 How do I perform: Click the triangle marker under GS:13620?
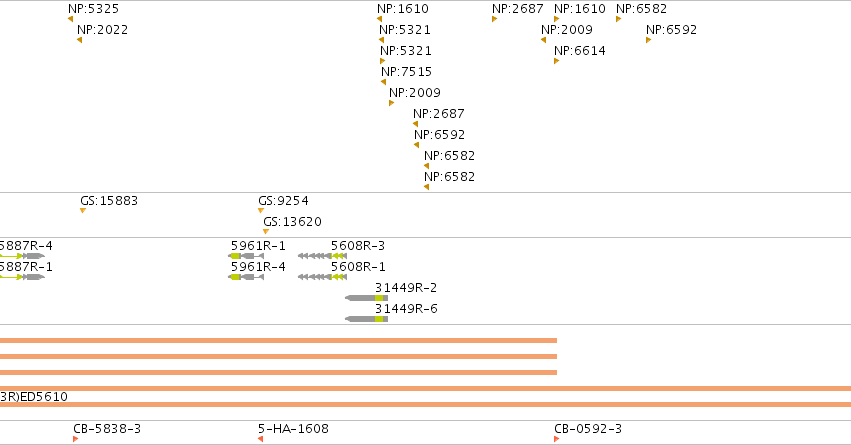tap(265, 232)
